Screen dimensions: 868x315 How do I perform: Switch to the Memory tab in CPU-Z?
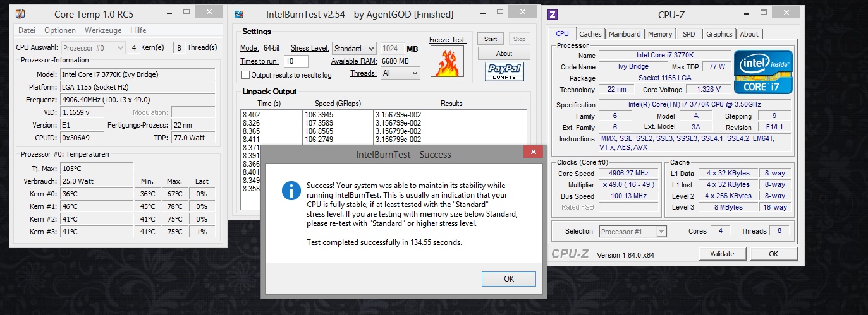[x=660, y=34]
